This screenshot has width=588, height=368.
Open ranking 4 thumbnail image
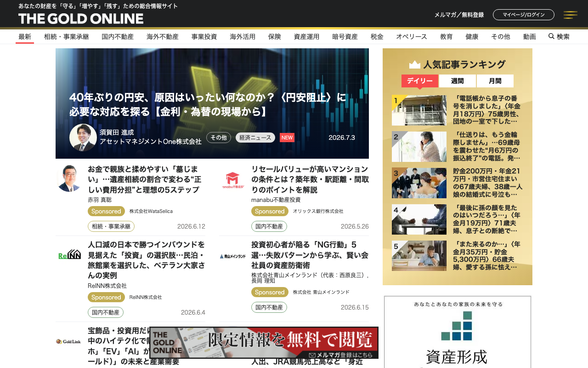click(x=419, y=219)
